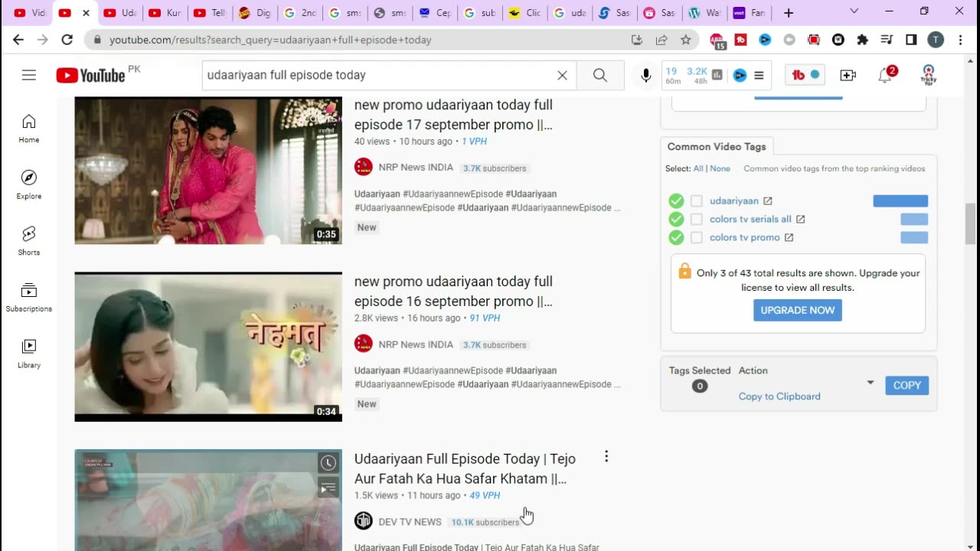
Task: Open the TubeBuddy browser extension icon
Action: (740, 40)
